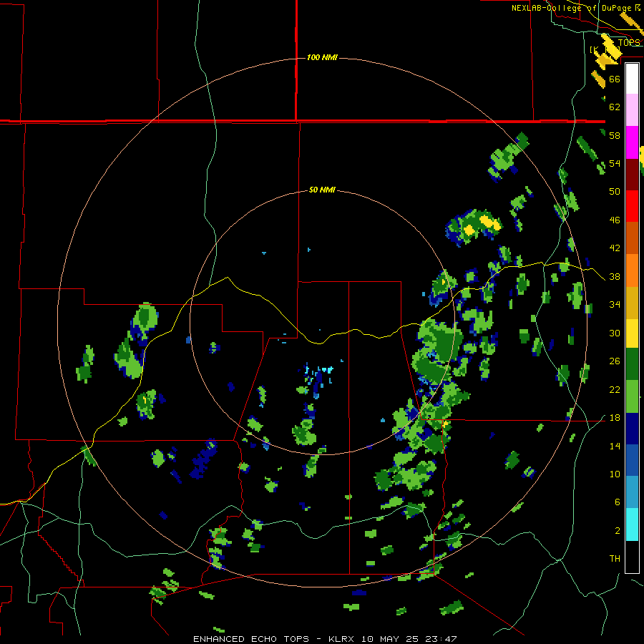Click the bright red legend swatch
Screen dimensions: 644x644
632,206
